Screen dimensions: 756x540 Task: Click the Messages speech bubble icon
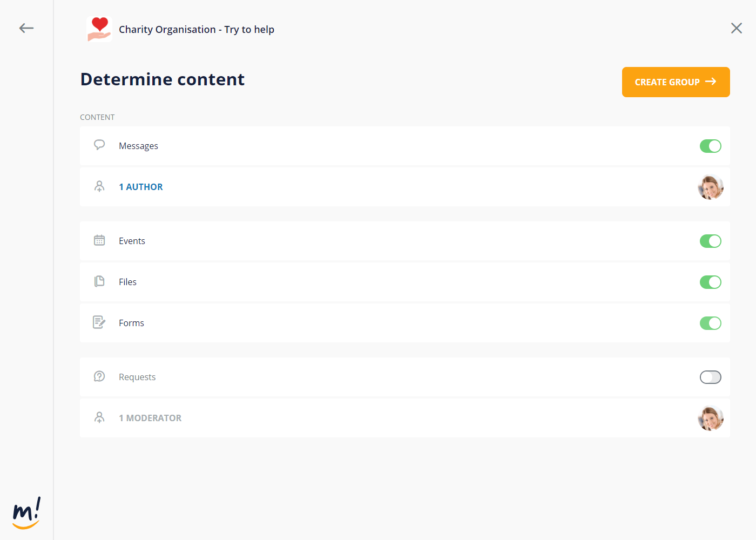tap(99, 145)
